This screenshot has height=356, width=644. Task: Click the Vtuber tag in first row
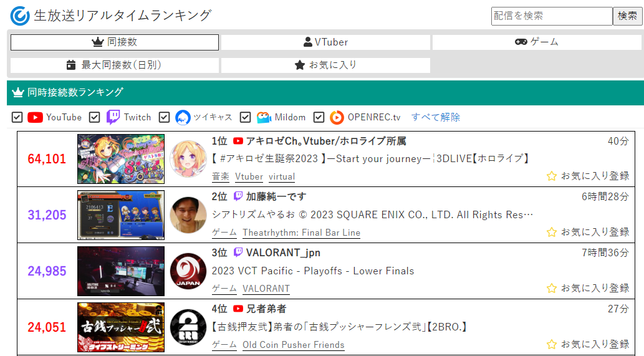click(x=249, y=176)
